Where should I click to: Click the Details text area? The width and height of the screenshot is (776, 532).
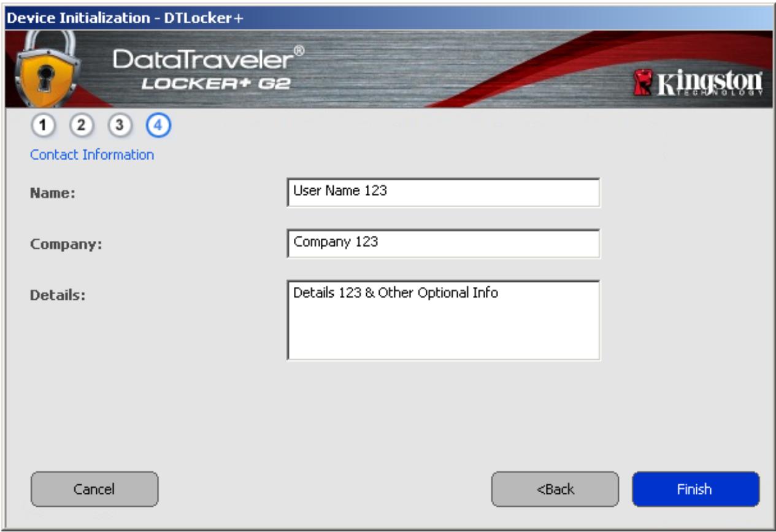[x=443, y=321]
